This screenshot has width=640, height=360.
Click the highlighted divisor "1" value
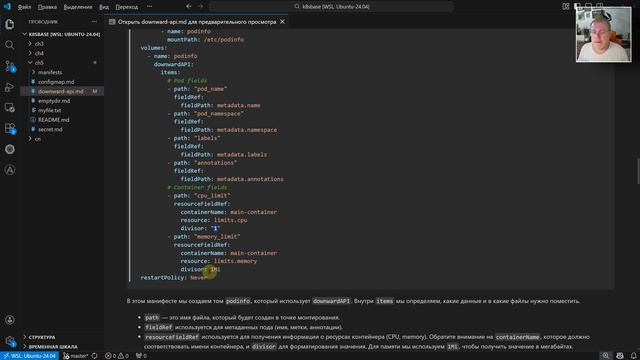click(215, 228)
